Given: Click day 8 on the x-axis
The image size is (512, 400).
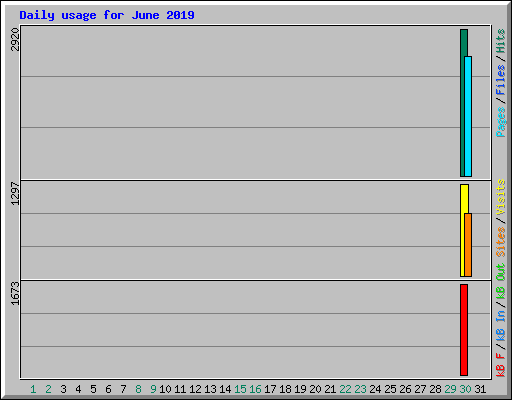Looking at the screenshot, I should (x=138, y=389).
